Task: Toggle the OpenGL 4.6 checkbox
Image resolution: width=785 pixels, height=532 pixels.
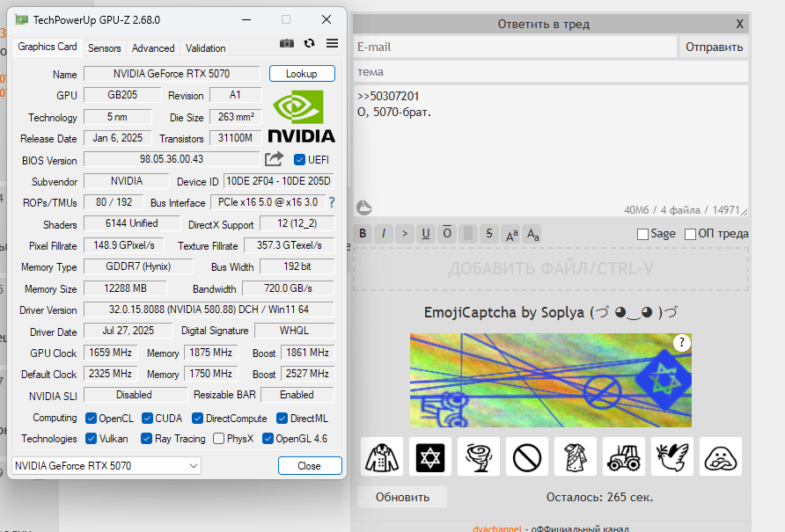Action: [x=268, y=439]
